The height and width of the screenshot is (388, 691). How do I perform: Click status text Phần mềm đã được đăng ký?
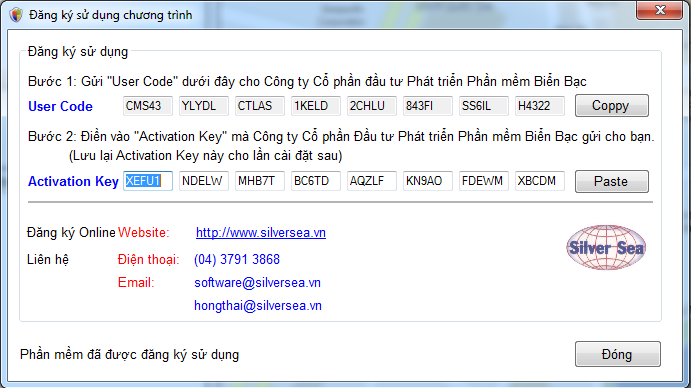tap(129, 354)
